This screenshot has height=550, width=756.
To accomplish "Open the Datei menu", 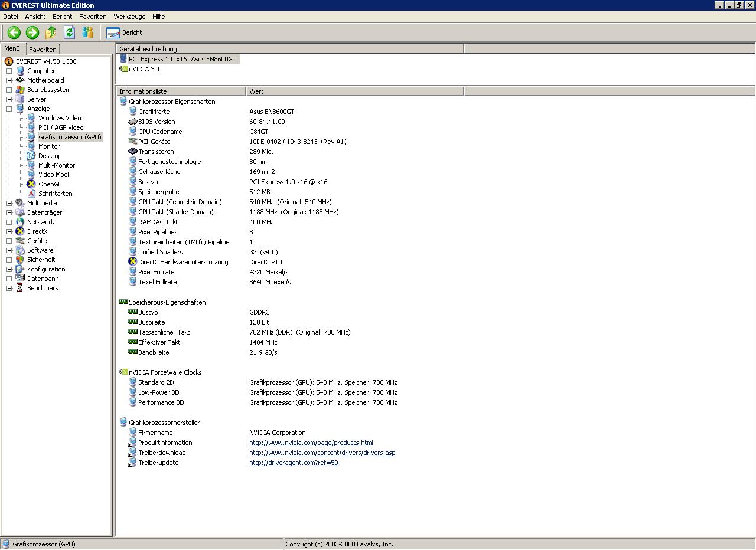I will point(11,17).
